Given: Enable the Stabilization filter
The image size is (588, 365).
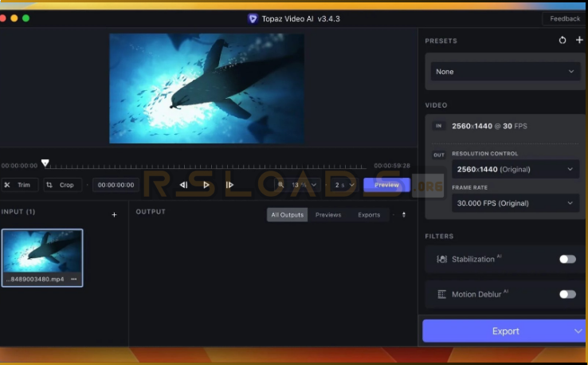Looking at the screenshot, I should [x=567, y=259].
